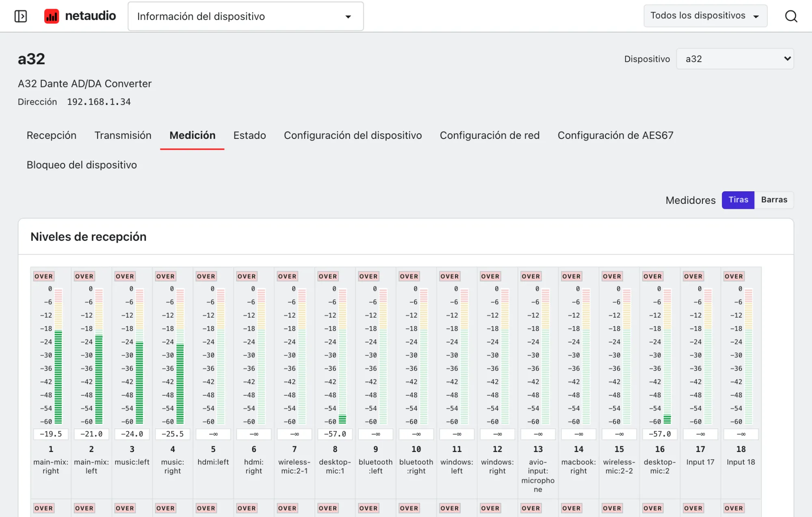This screenshot has width=812, height=517.
Task: Select the music:left channel label
Action: pyautogui.click(x=132, y=462)
